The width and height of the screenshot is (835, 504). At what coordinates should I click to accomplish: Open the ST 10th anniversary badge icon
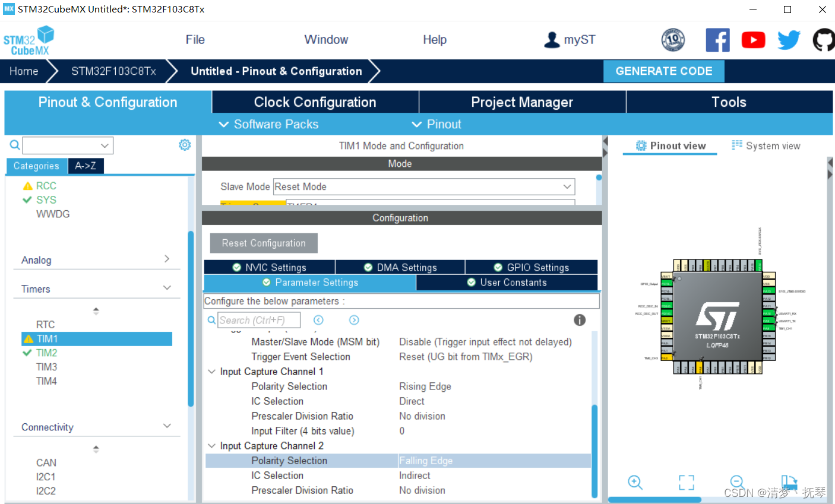click(673, 40)
